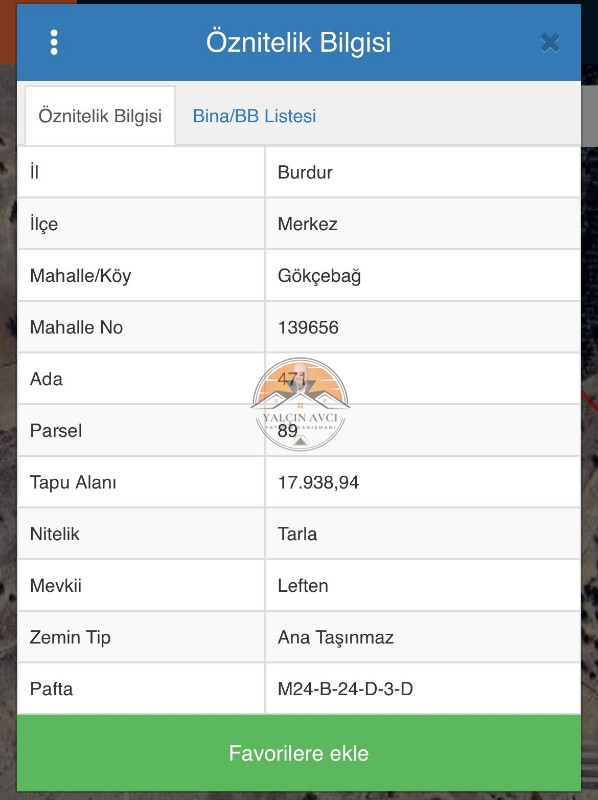The image size is (598, 800).
Task: Open the three-dot options menu
Action: (x=54, y=42)
